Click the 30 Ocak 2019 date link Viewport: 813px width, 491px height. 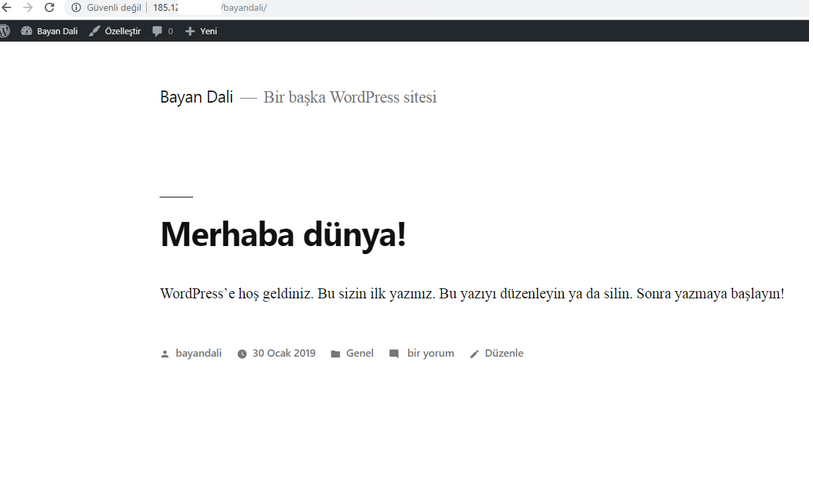click(284, 353)
